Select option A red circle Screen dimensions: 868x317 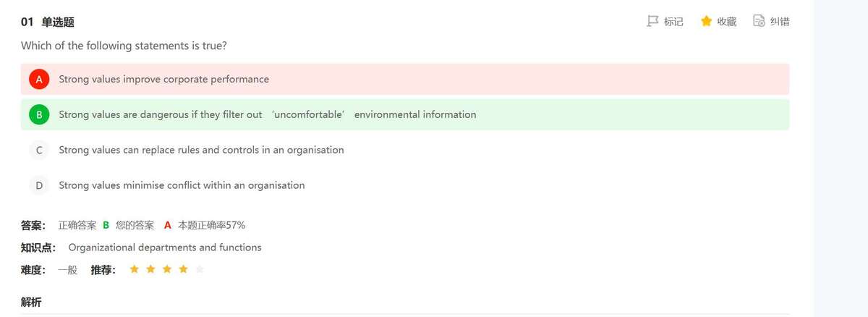[39, 79]
